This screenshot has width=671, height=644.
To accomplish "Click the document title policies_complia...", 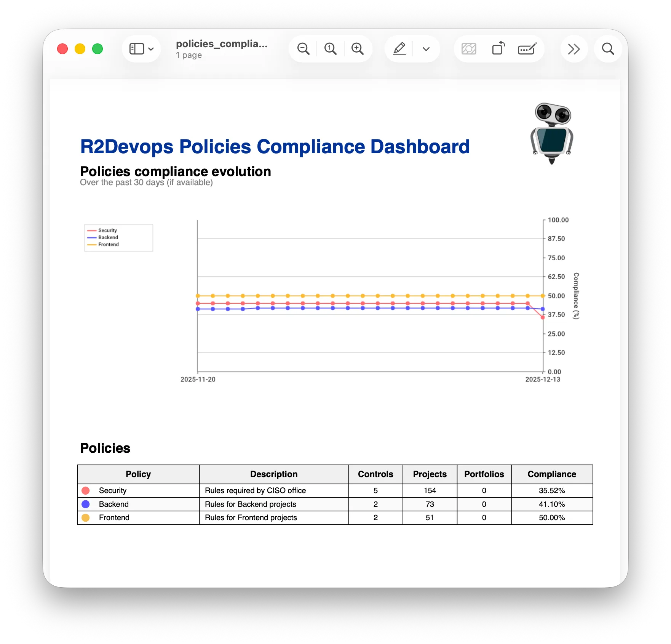I will pos(222,43).
